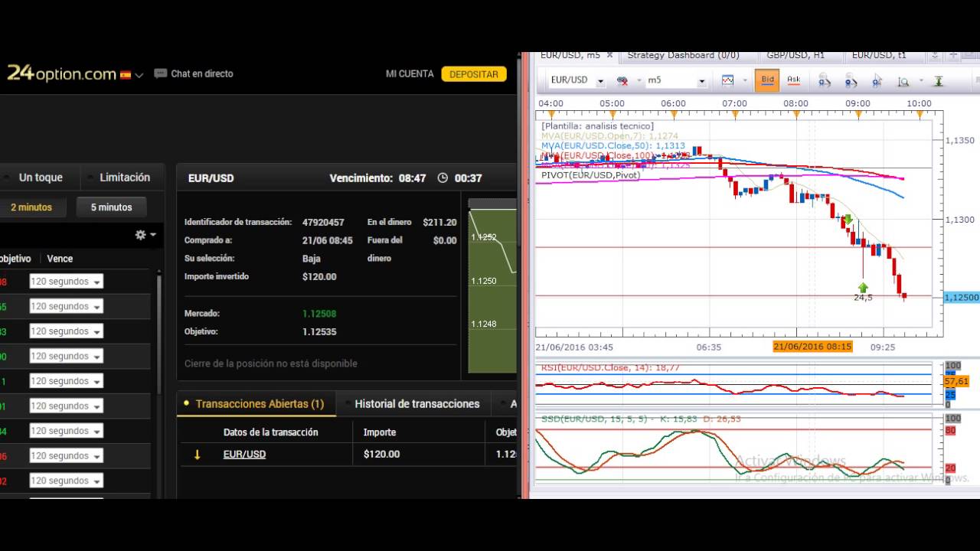Open the chart tabs overflow arrow
The height and width of the screenshot is (551, 980).
(934, 56)
